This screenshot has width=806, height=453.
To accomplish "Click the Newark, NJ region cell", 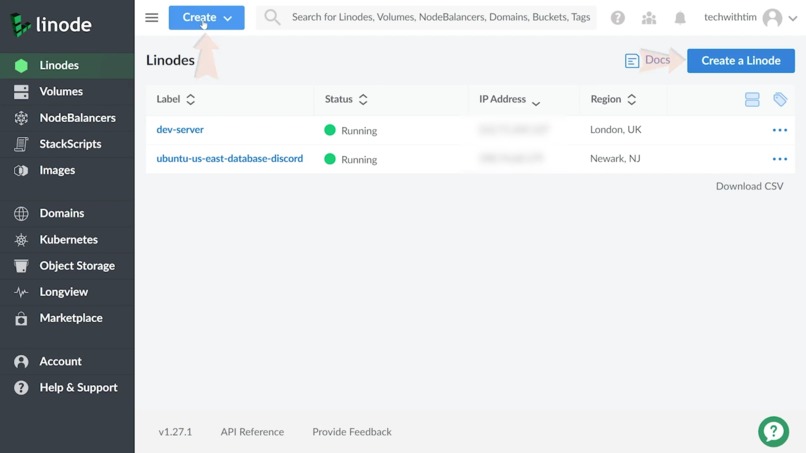I will pos(615,158).
